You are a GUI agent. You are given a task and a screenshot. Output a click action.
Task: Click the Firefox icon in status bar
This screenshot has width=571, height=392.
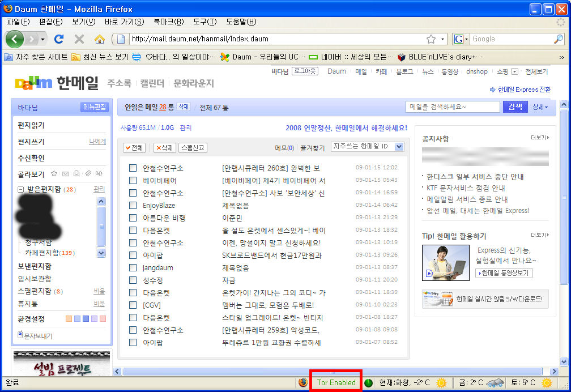(x=302, y=382)
